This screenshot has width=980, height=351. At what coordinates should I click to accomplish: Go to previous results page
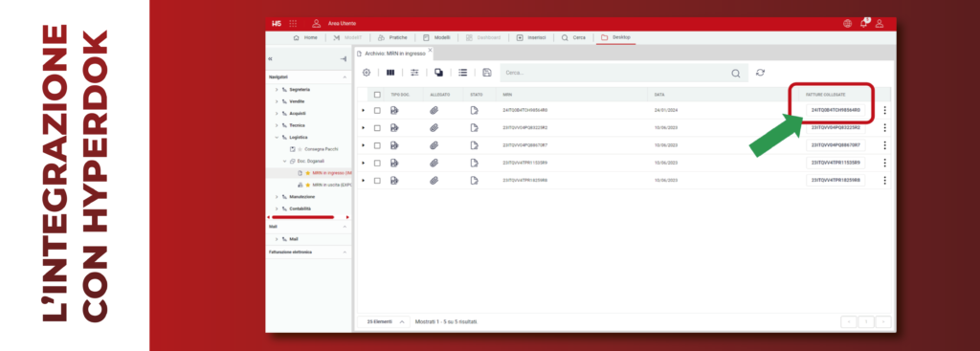click(x=849, y=321)
